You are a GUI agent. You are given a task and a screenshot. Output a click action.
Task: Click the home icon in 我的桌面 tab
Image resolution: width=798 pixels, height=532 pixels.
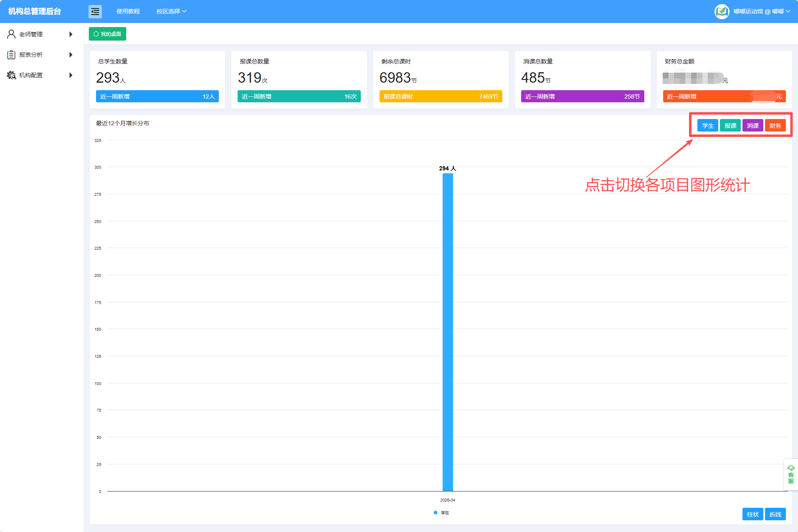click(96, 34)
